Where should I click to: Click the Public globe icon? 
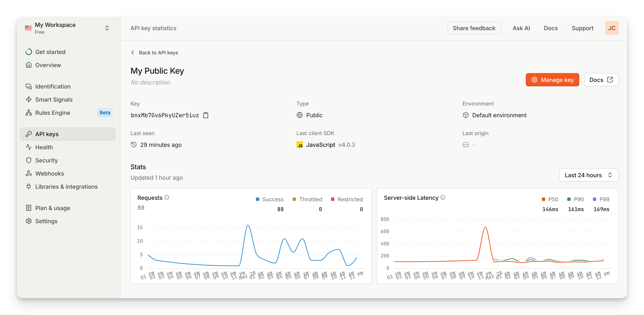299,115
